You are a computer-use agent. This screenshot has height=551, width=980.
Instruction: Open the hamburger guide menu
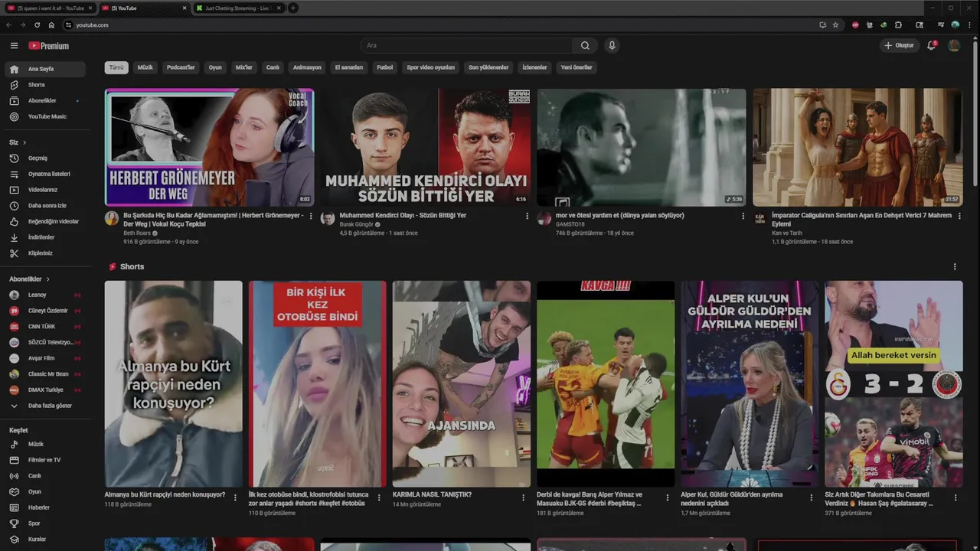[x=14, y=46]
